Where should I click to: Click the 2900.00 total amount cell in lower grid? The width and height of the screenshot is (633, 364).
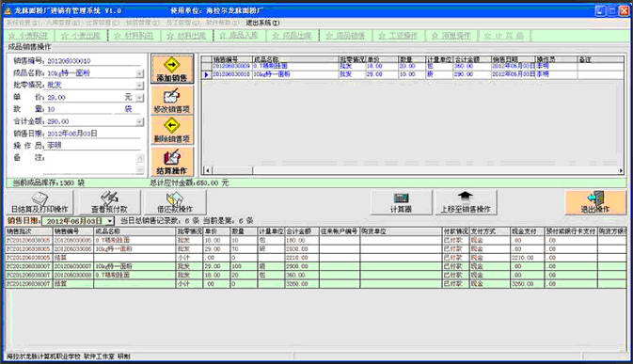tap(302, 267)
